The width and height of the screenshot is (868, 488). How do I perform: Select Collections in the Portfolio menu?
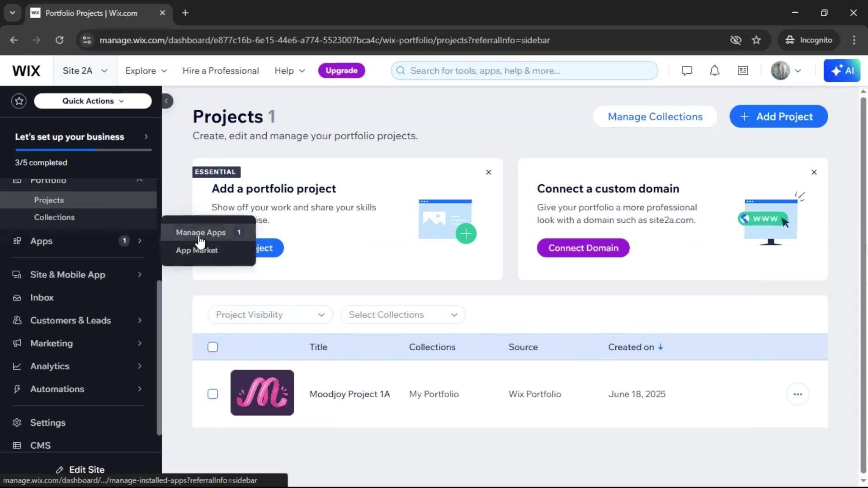(79, 217)
